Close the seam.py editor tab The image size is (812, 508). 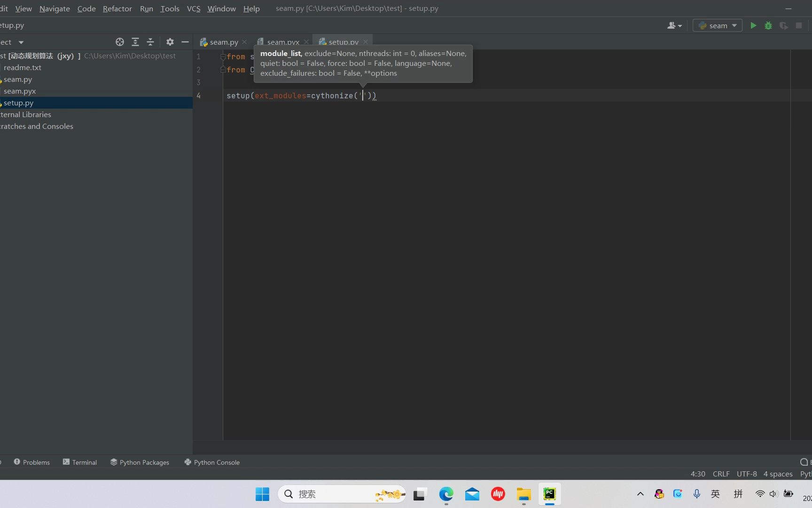(244, 42)
